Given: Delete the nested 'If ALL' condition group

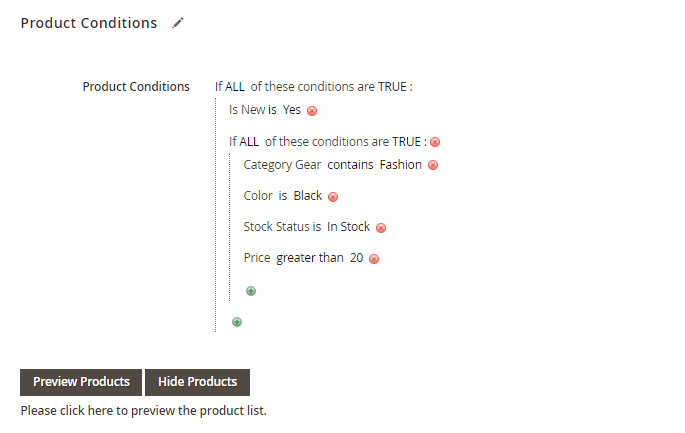Looking at the screenshot, I should coord(435,142).
